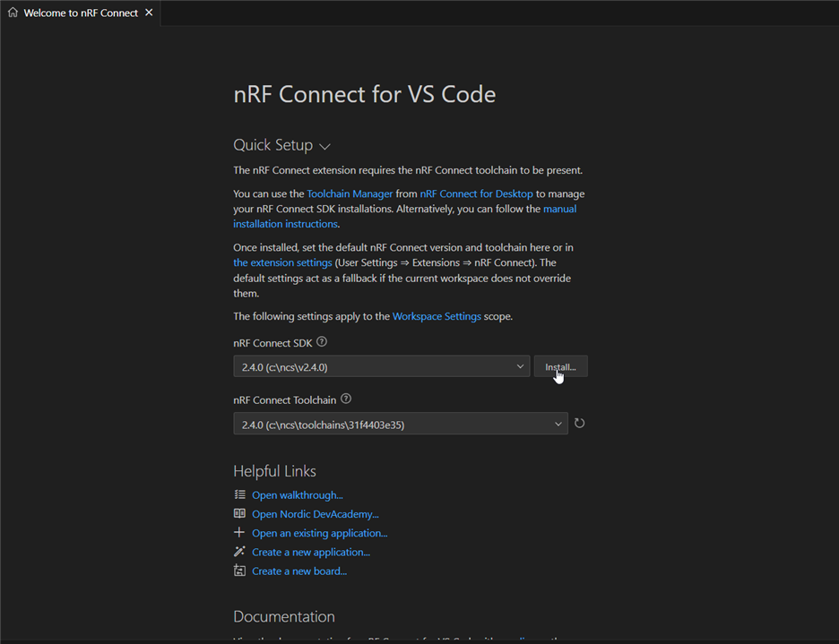This screenshot has width=839, height=644.
Task: Open the nRF Connect Toolchain dropdown
Action: point(401,425)
